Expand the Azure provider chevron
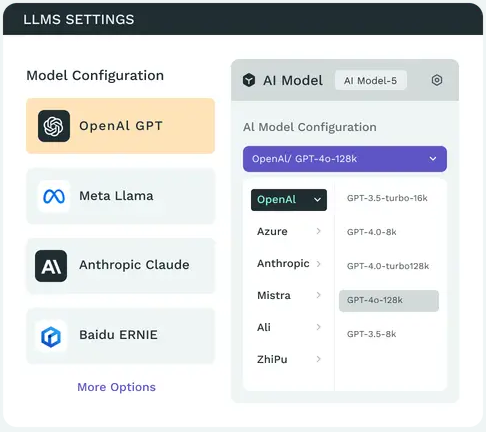Screen dimensions: 486x432 pos(319,231)
